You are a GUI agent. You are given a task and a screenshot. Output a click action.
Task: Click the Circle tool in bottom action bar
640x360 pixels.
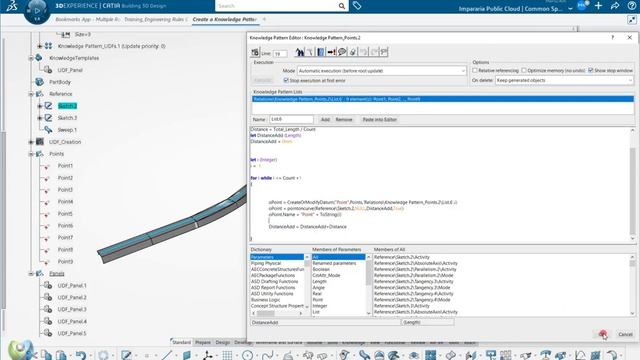[x=247, y=355]
